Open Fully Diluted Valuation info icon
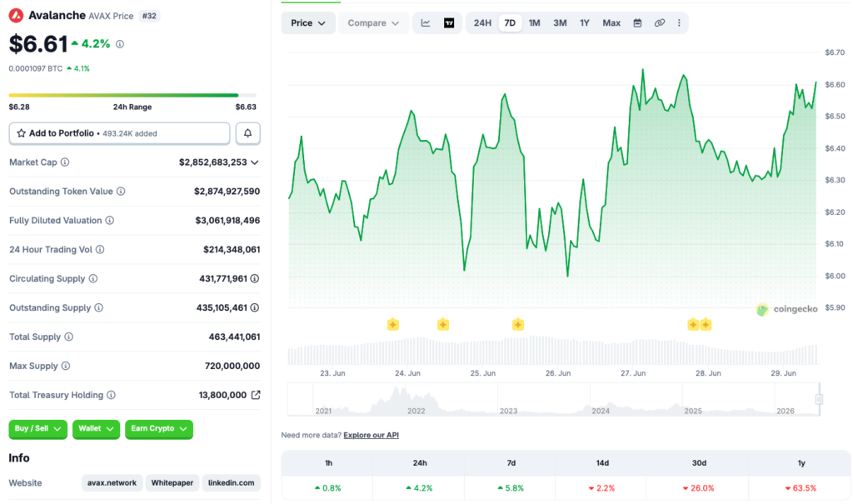 pyautogui.click(x=109, y=221)
